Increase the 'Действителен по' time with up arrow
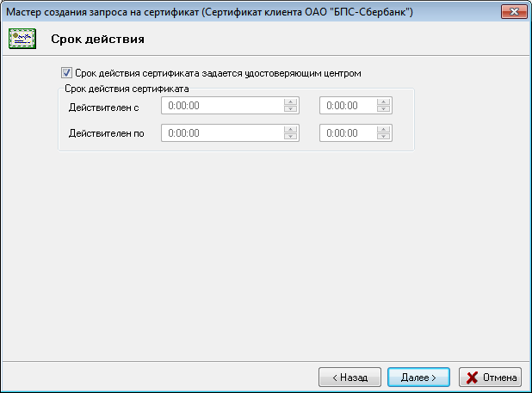The height and width of the screenshot is (393, 532). click(x=385, y=130)
